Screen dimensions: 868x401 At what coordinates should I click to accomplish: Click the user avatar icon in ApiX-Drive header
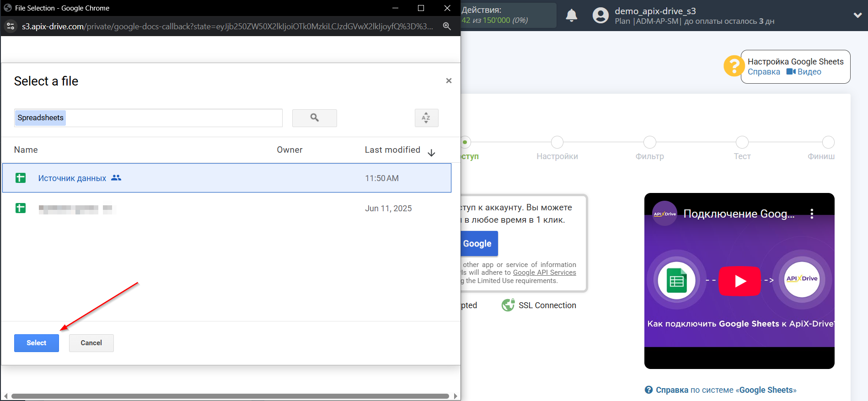click(x=600, y=16)
